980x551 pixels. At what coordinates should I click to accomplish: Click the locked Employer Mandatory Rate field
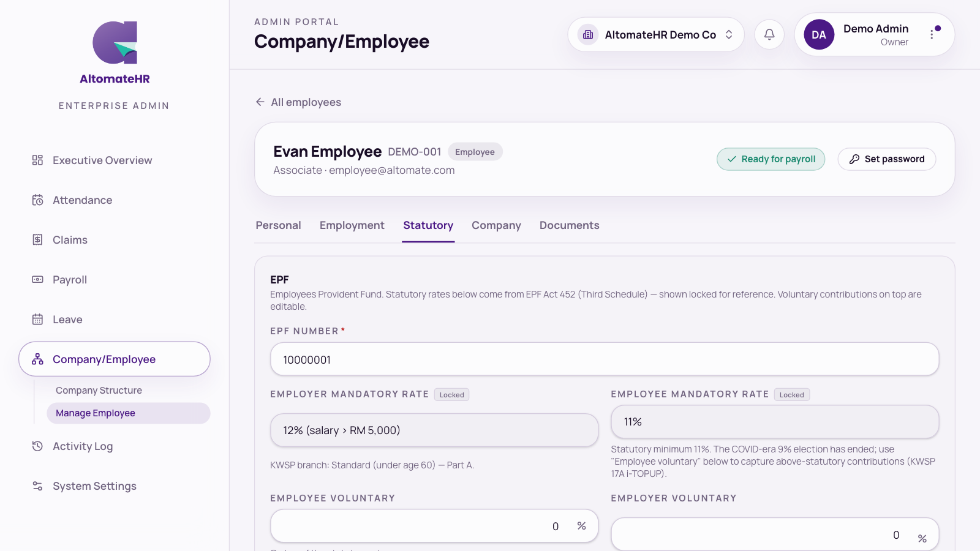tap(434, 430)
